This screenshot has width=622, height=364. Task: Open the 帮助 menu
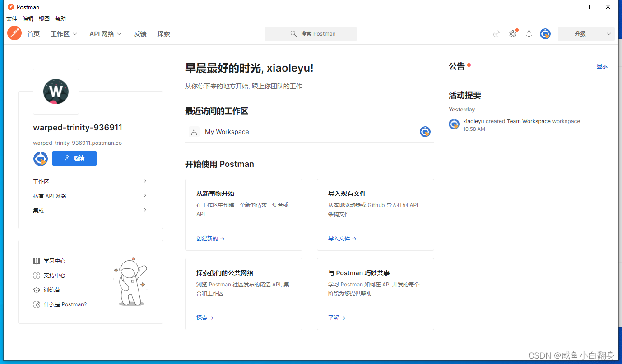(x=60, y=19)
